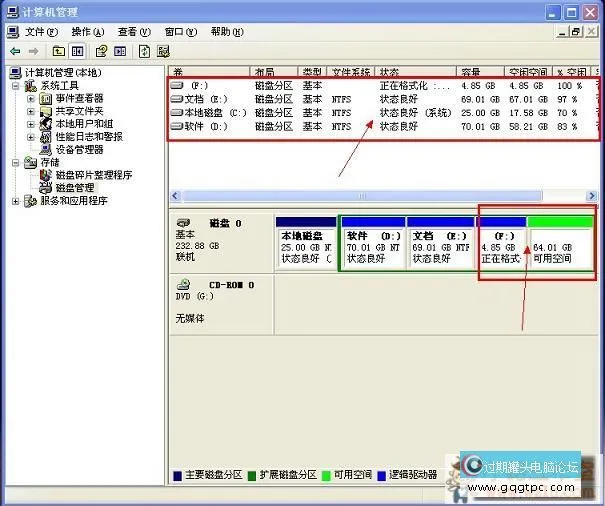Image resolution: width=605 pixels, height=506 pixels.
Task: Click the drive icon of 文档 (E:) row
Action: point(177,99)
